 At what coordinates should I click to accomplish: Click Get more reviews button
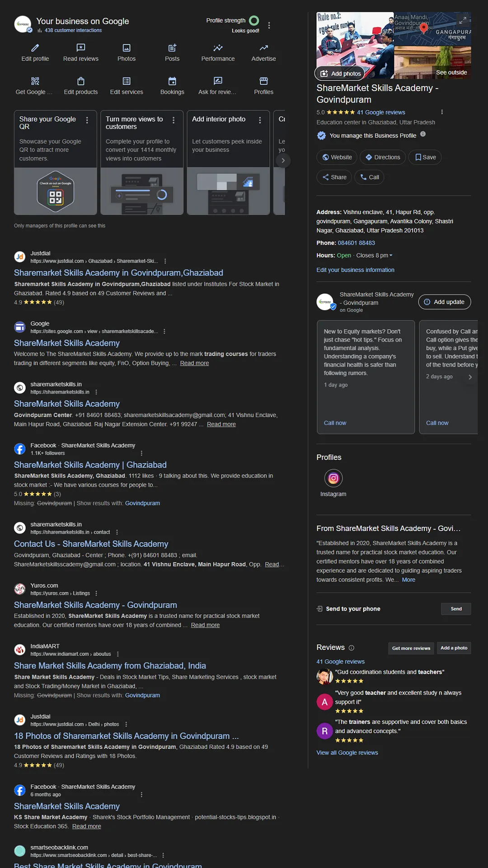click(411, 648)
